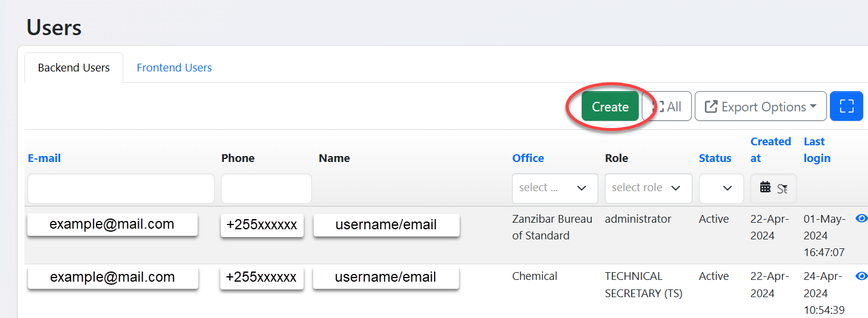
Task: Sort by Last login column header
Action: 816,149
